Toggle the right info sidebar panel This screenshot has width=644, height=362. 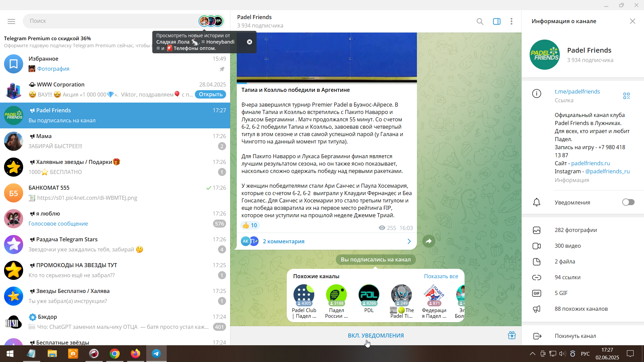coord(497,21)
